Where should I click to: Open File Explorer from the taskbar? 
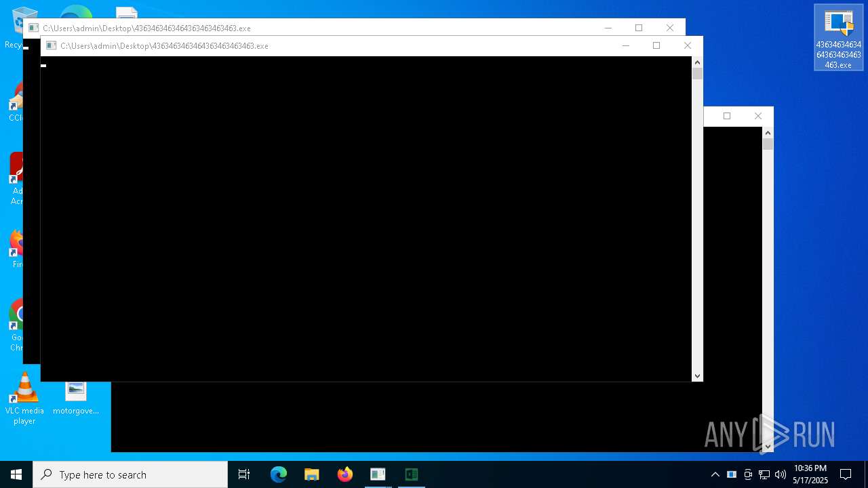(312, 474)
